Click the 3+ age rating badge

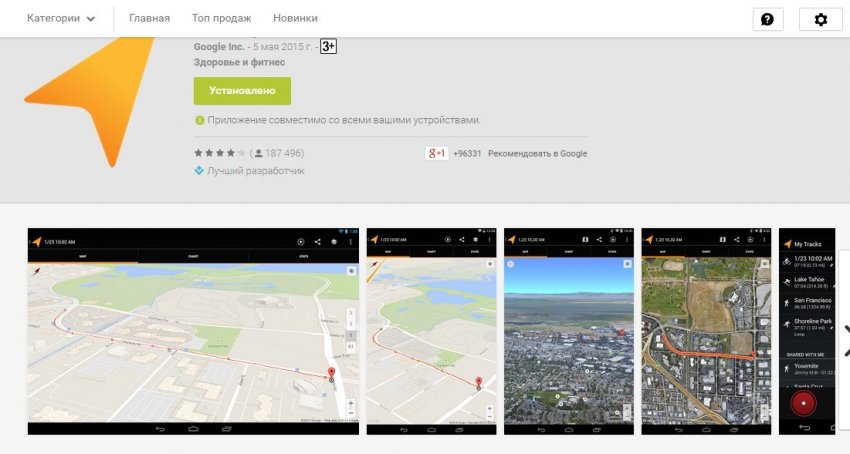[x=328, y=47]
